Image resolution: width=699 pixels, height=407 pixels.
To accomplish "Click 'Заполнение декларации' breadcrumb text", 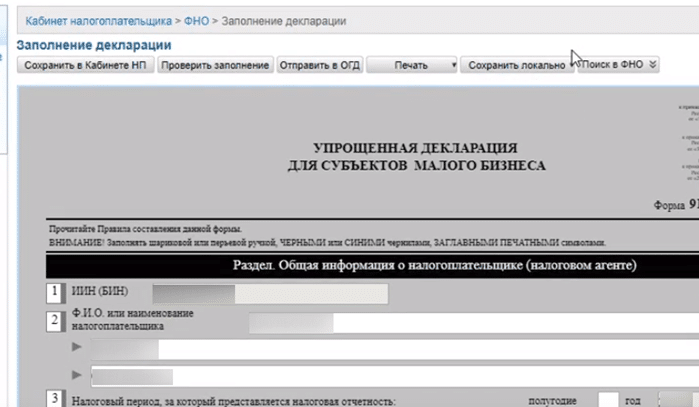I will tap(284, 21).
